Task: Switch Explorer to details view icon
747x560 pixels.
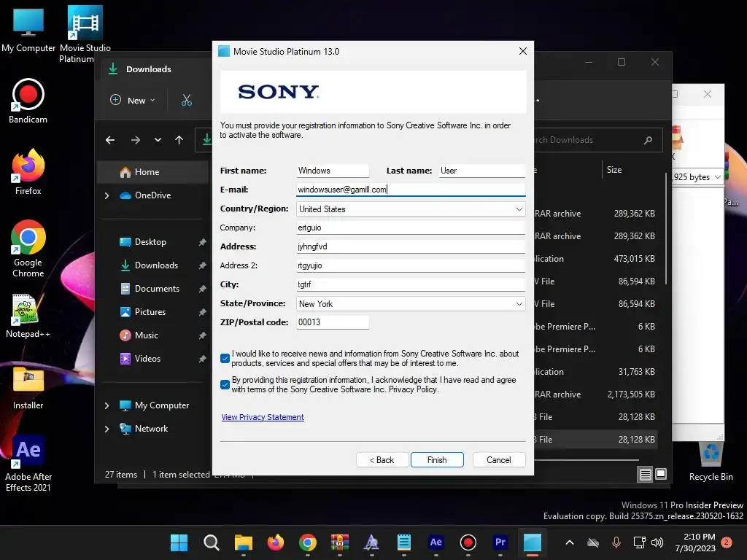Action: pos(645,474)
